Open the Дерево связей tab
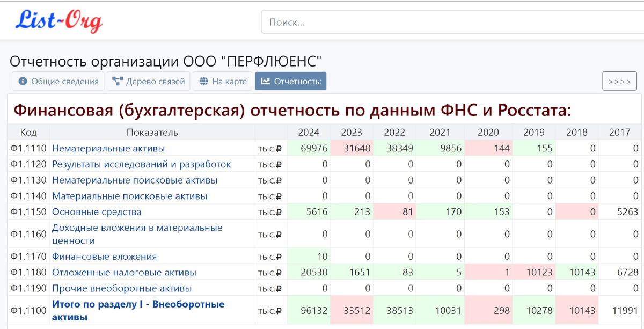This screenshot has height=329, width=644. point(149,82)
